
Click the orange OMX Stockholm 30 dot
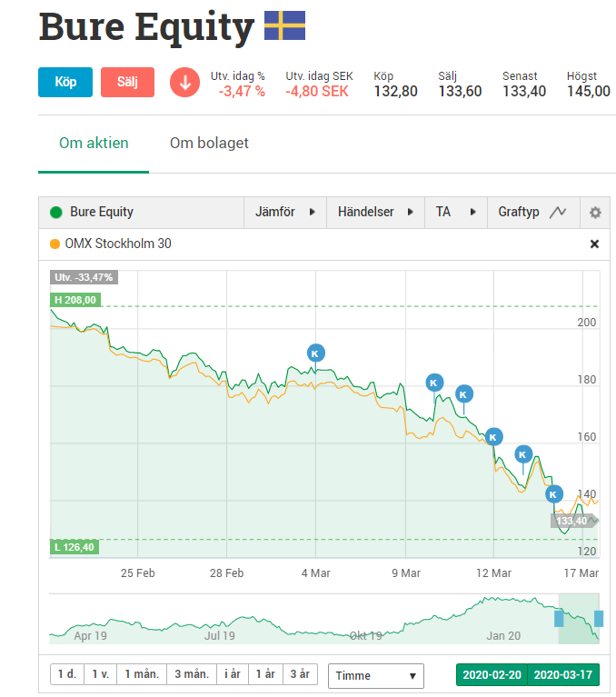pyautogui.click(x=55, y=244)
